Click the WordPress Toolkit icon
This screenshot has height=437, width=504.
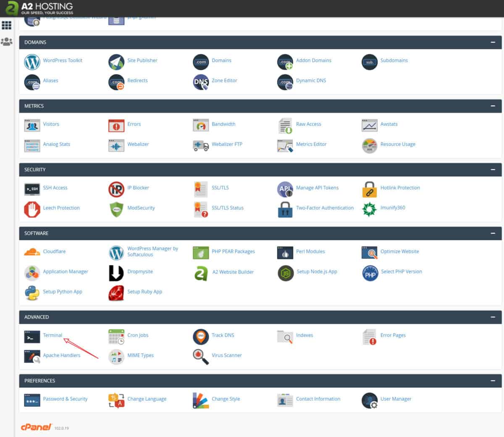32,62
